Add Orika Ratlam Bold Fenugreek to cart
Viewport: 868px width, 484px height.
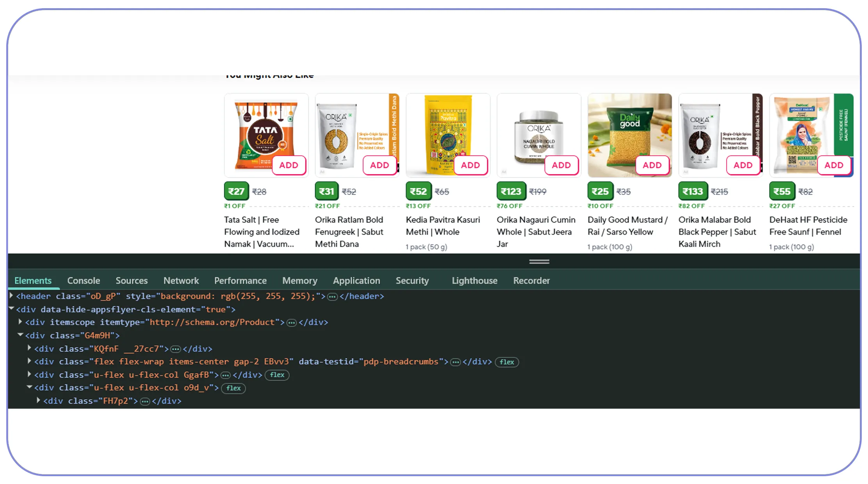[x=380, y=165]
